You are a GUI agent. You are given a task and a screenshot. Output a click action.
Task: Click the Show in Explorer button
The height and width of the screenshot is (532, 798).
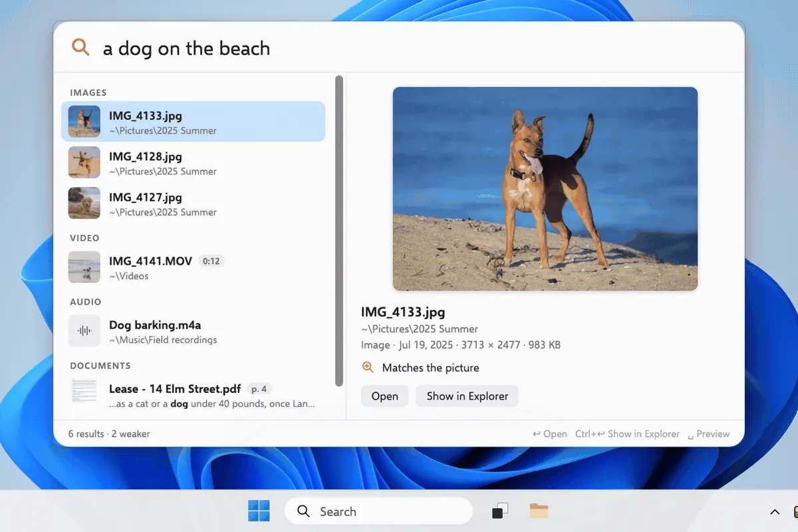467,396
